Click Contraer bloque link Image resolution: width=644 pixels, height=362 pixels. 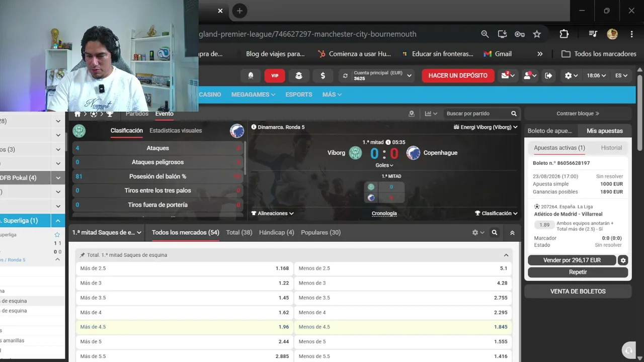(578, 114)
